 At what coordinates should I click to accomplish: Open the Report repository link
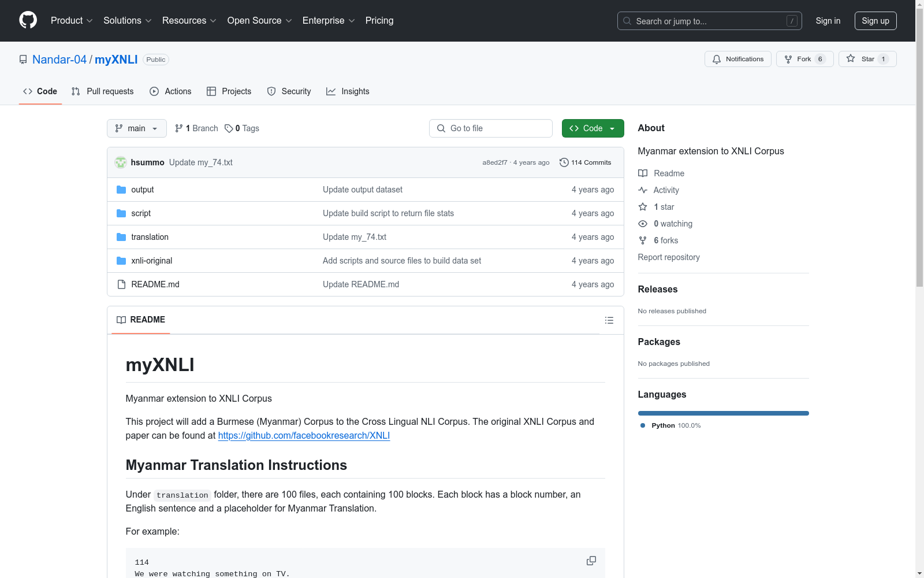[669, 257]
